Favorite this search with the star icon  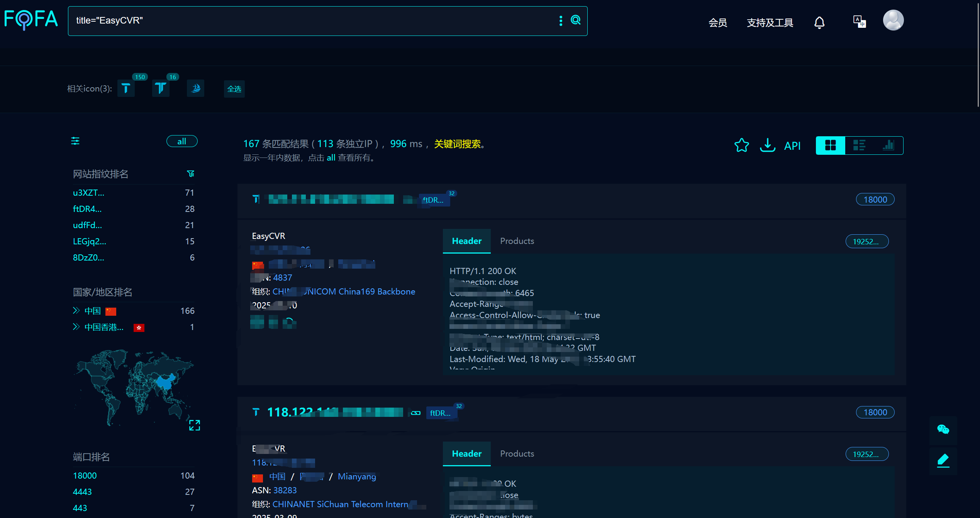point(741,145)
